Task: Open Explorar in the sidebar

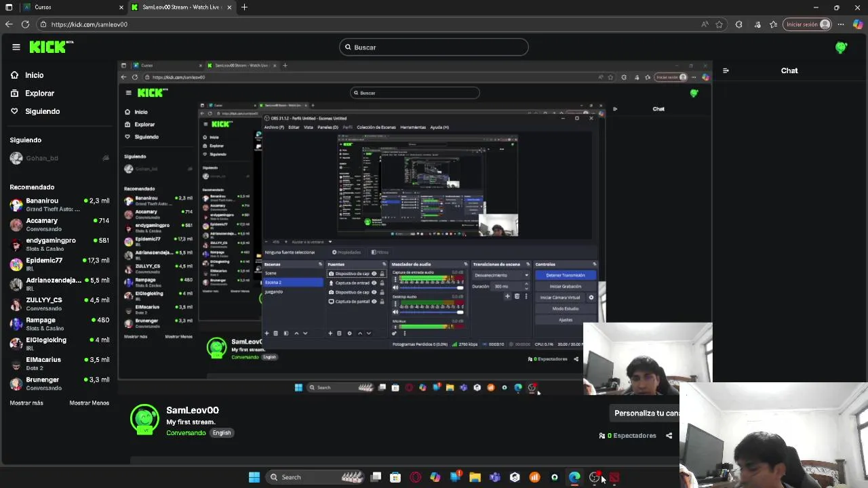Action: [39, 94]
